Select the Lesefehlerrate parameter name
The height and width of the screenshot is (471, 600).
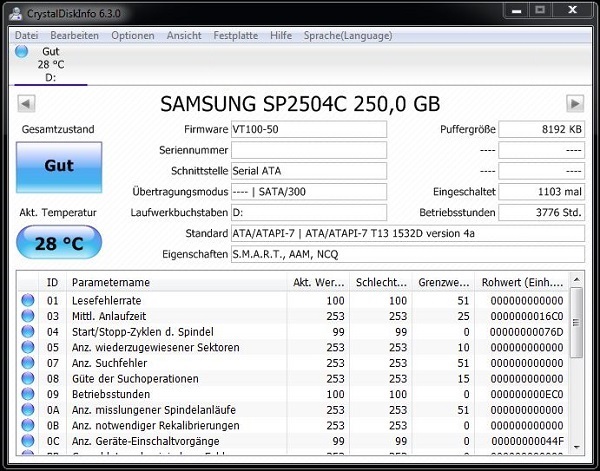[x=106, y=301]
